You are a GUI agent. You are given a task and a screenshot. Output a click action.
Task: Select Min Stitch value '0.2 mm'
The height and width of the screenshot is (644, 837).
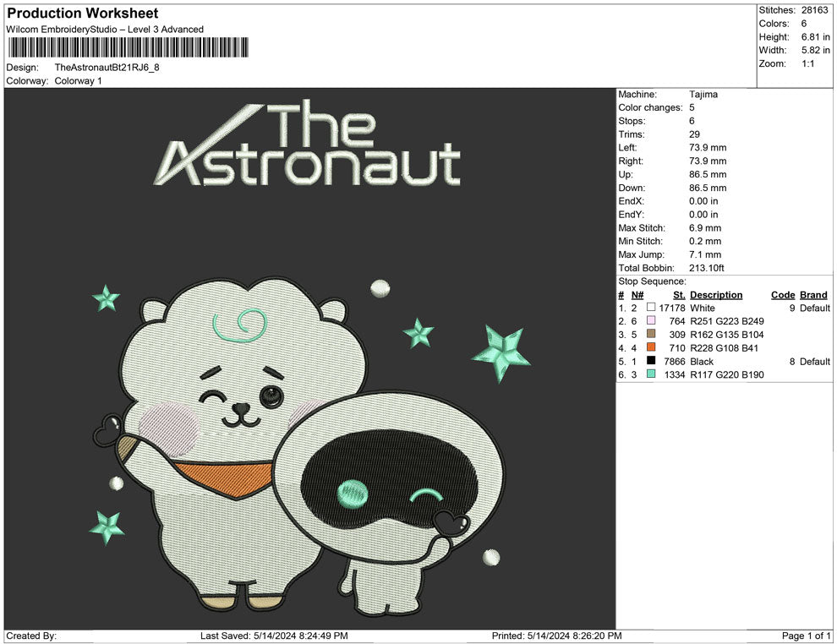click(x=704, y=241)
